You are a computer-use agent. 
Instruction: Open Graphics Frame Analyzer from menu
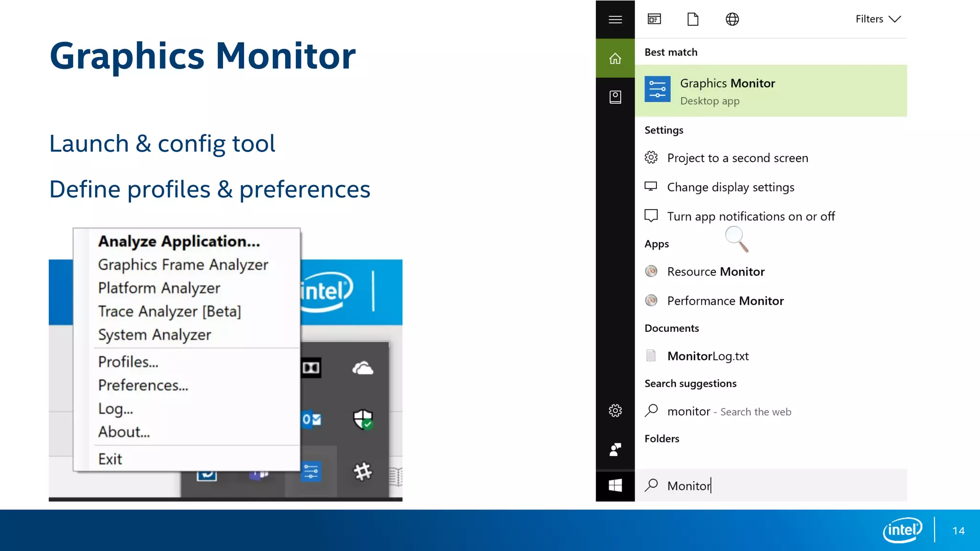183,265
